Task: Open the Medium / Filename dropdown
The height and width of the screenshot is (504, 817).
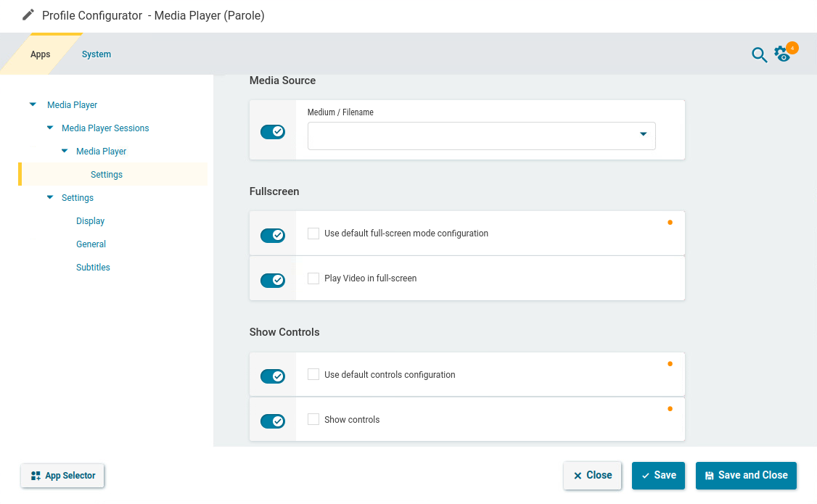Action: point(643,134)
